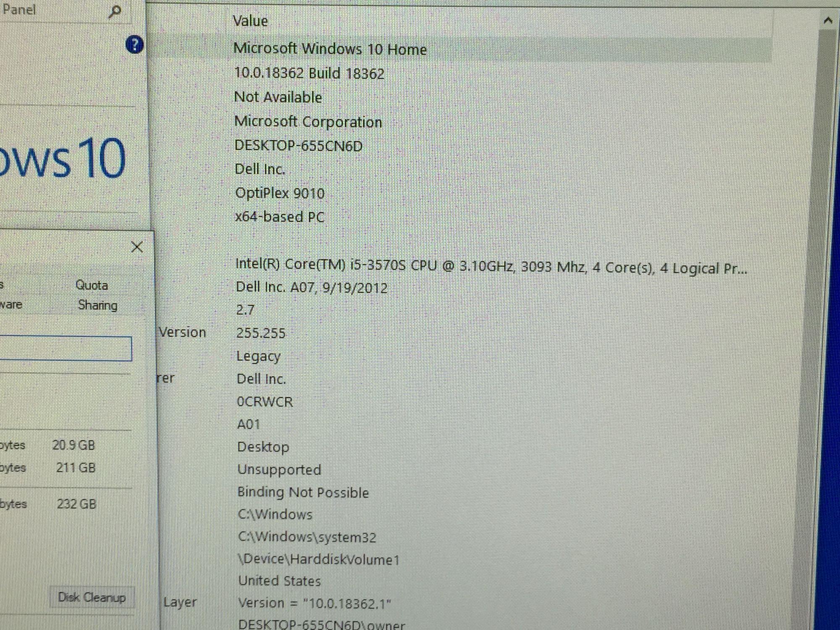Viewport: 840px width, 630px height.
Task: Select the Microsoft Corporation value
Action: 308,121
